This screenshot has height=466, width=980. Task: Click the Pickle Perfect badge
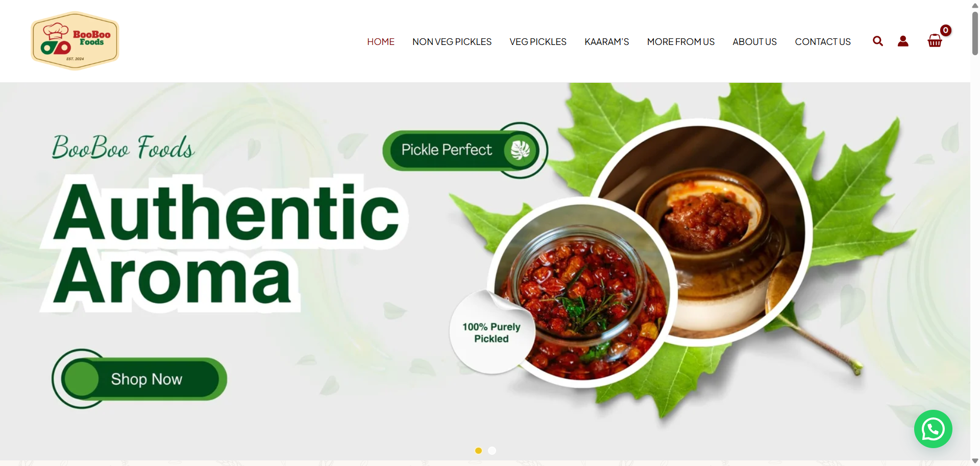(465, 150)
